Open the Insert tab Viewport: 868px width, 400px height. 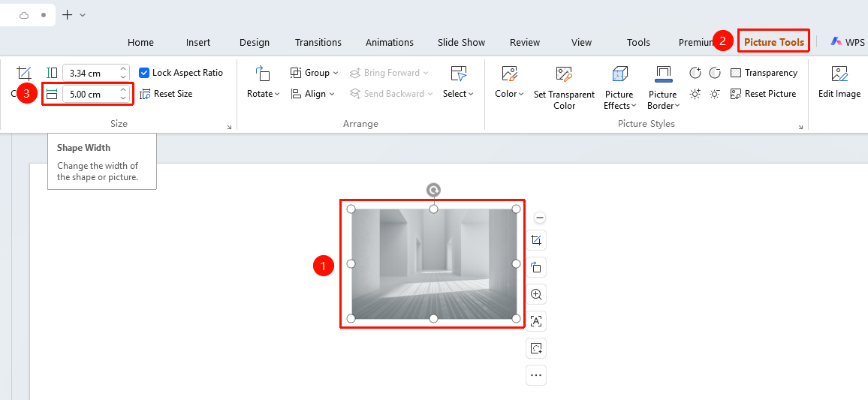coord(198,42)
